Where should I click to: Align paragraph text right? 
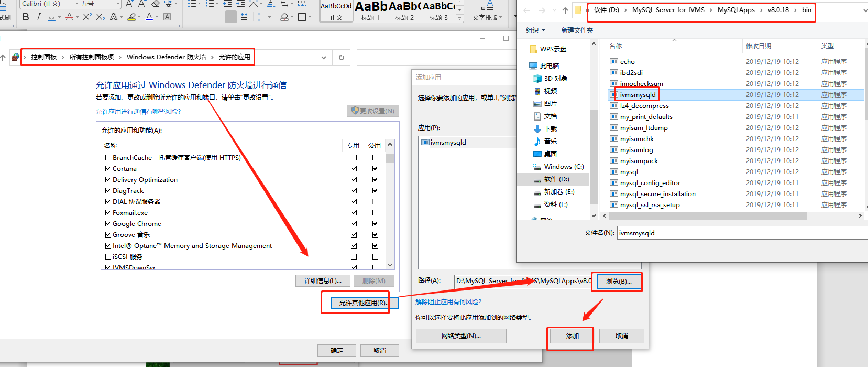click(217, 17)
